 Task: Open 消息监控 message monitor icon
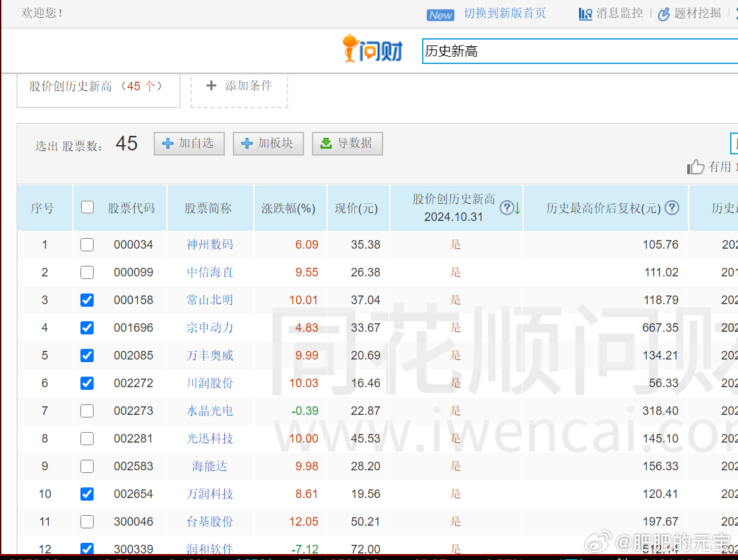click(585, 14)
